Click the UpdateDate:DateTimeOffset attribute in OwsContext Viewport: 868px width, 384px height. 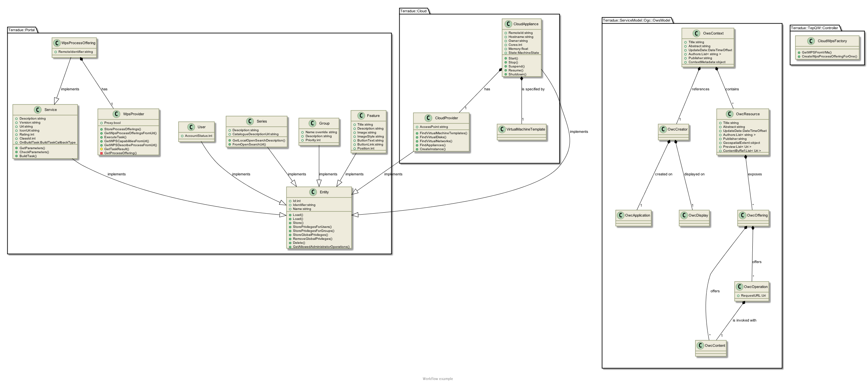pos(710,50)
